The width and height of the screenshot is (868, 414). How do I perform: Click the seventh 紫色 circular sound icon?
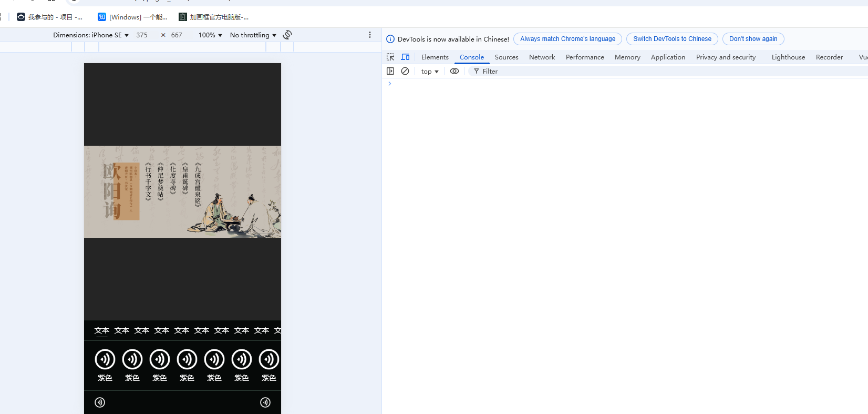(x=269, y=359)
